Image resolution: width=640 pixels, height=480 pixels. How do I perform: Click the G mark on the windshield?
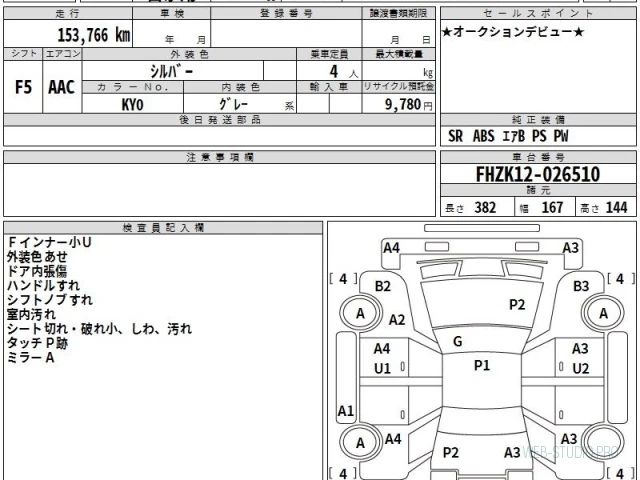click(458, 342)
